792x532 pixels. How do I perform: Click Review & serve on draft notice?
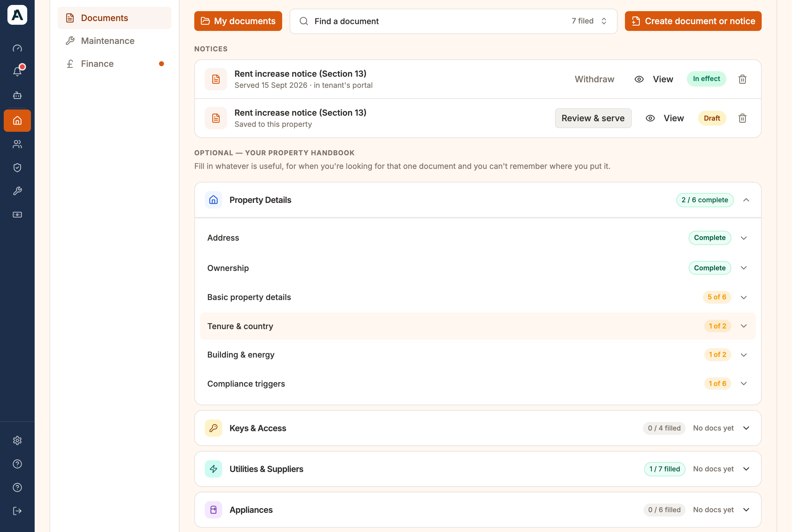593,118
